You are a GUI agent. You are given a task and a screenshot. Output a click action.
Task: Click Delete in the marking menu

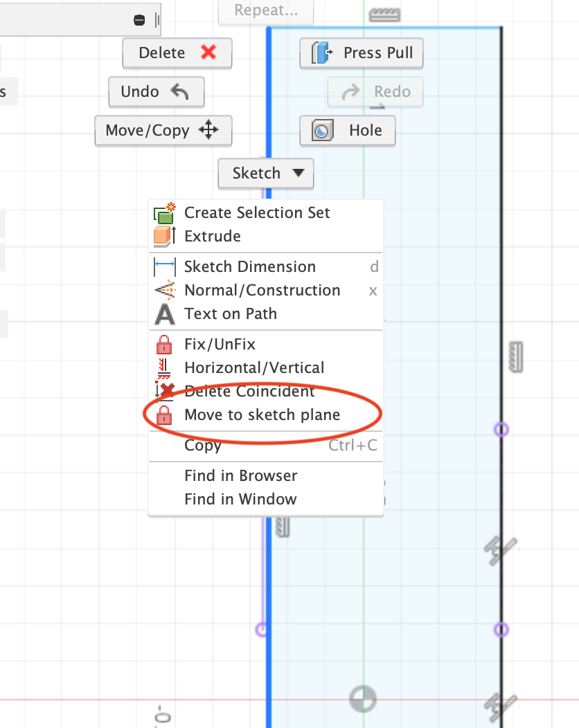[177, 53]
